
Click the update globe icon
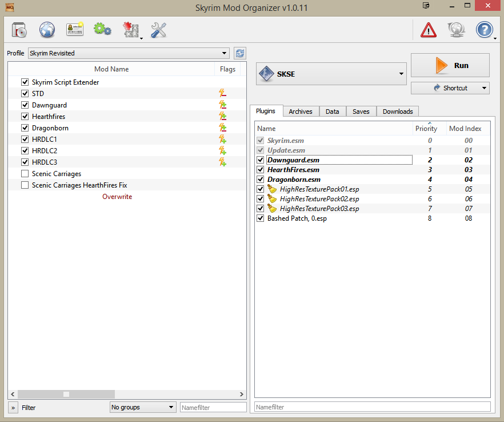coord(457,30)
